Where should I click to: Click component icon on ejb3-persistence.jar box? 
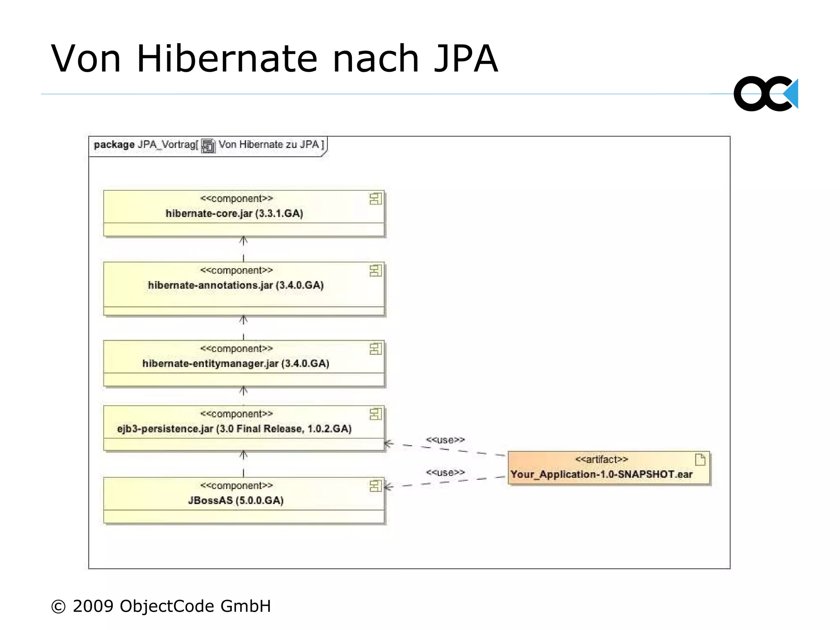[x=375, y=414]
